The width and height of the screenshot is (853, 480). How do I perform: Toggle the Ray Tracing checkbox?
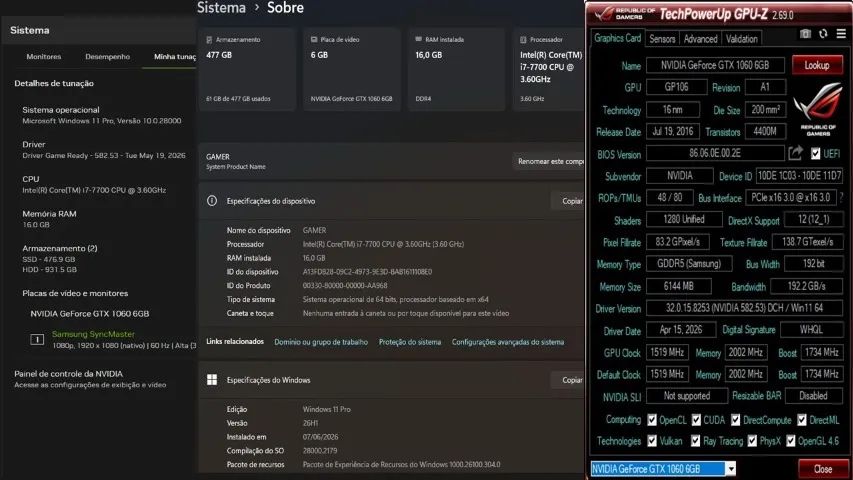(x=695, y=441)
